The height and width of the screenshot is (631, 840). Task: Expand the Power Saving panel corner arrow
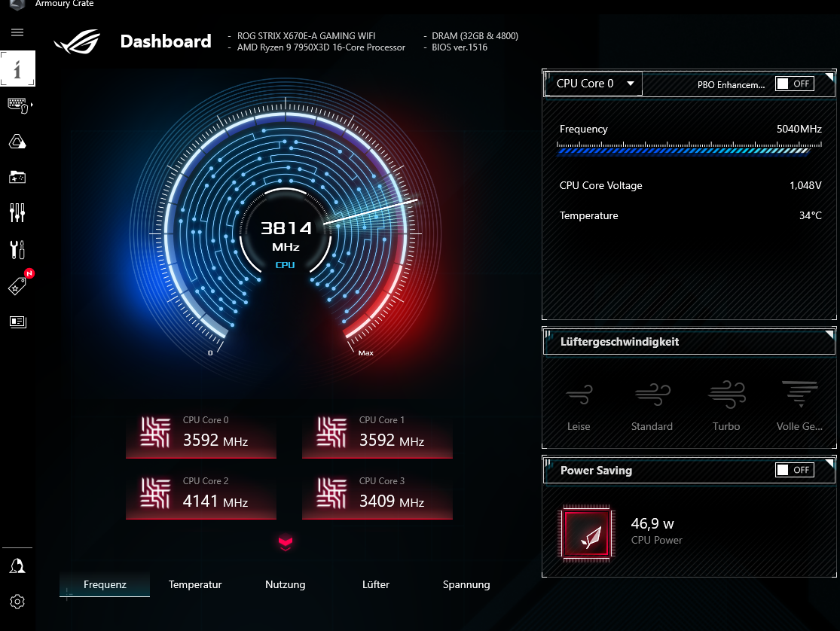(x=829, y=463)
